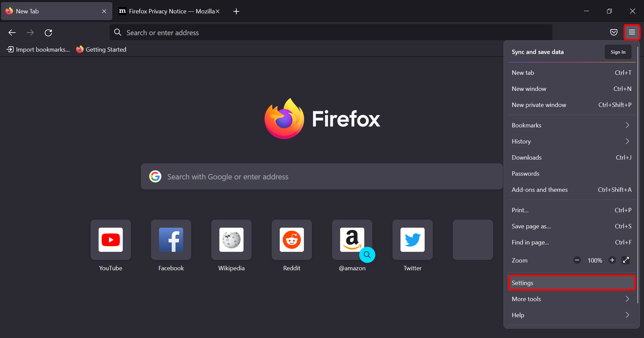Open a New private window

(x=572, y=105)
